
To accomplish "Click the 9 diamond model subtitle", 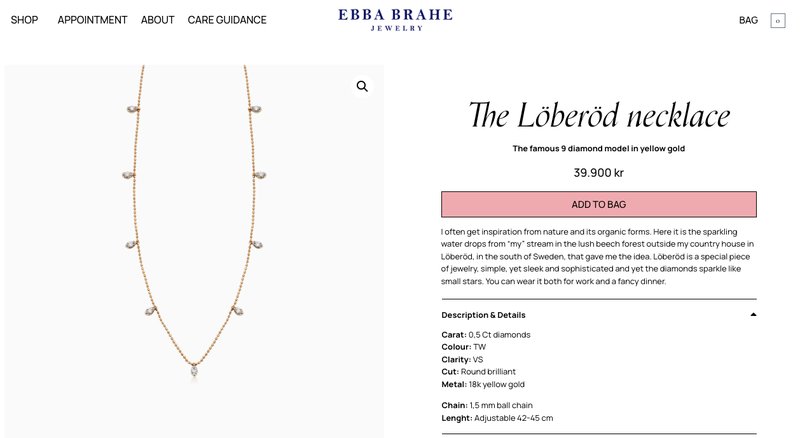I will [598, 149].
